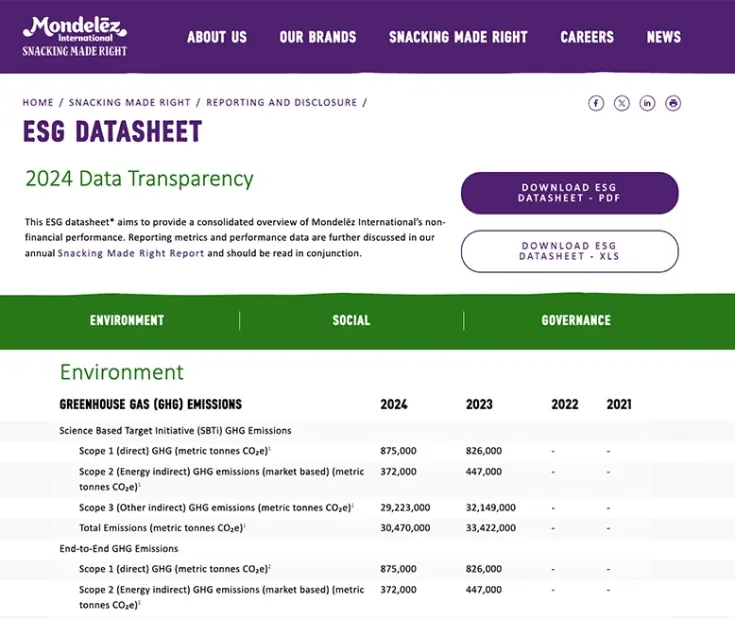
Task: Click Science Based Target Initiative row label
Action: coord(175,431)
